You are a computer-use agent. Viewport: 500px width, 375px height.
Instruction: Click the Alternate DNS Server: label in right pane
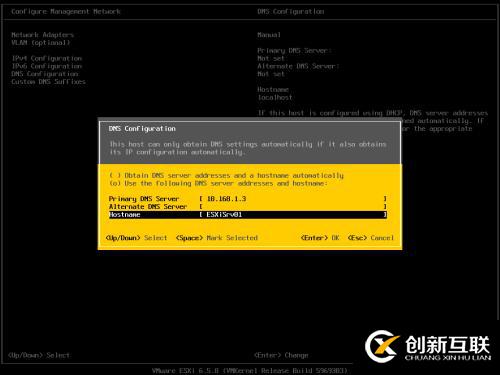click(298, 66)
